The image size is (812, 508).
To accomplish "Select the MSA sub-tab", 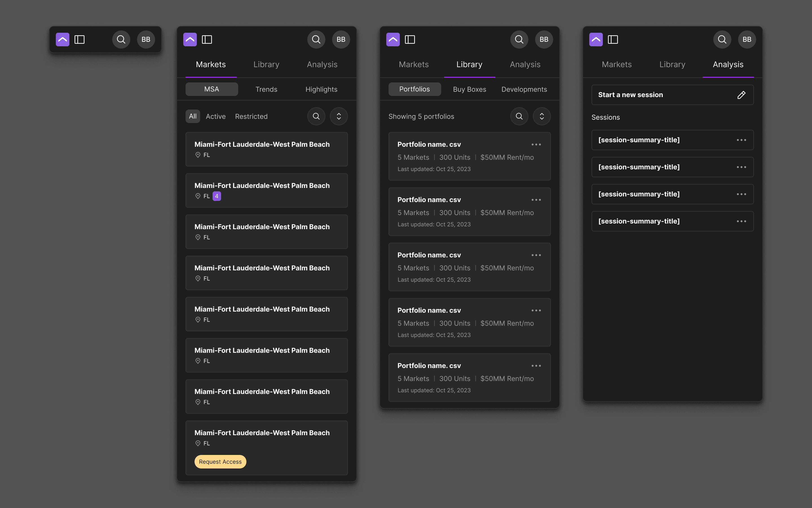I will point(212,89).
